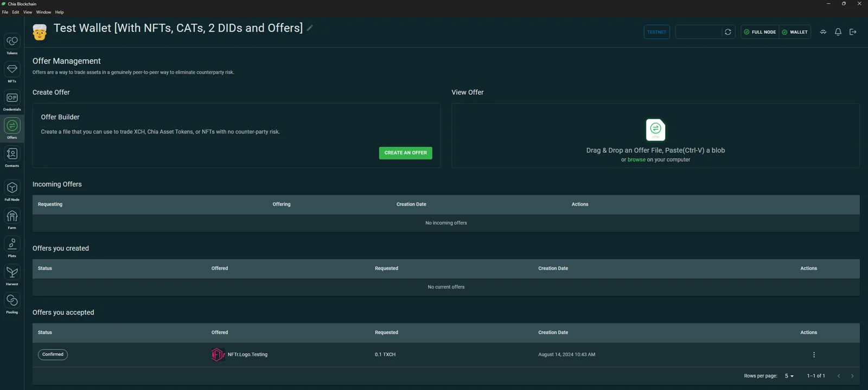Click the NFTr.Logo.Testing offered text

click(x=247, y=355)
